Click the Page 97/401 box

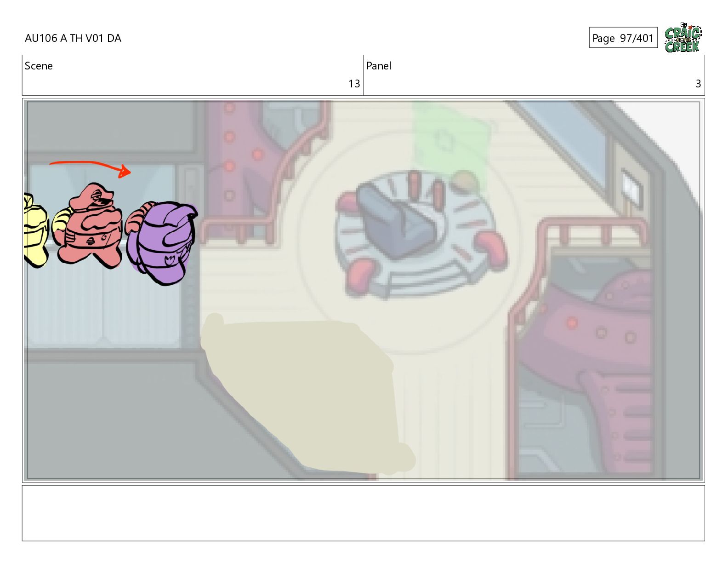[x=623, y=38]
